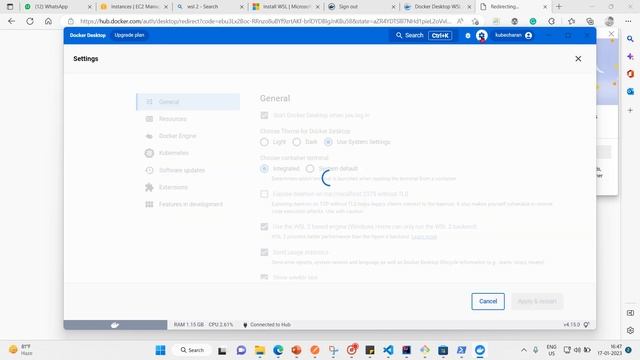
Task: Open Edge sidebar Office icon
Action: pyautogui.click(x=630, y=74)
